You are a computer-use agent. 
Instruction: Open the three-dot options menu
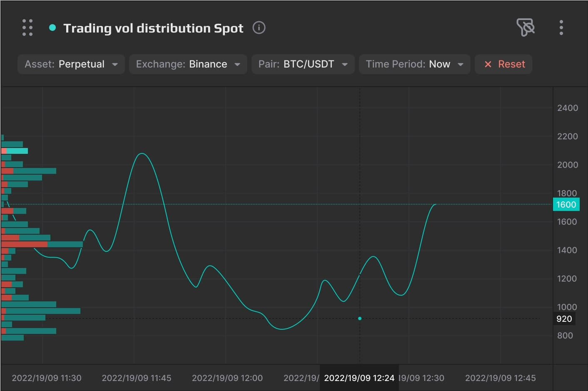tap(561, 28)
